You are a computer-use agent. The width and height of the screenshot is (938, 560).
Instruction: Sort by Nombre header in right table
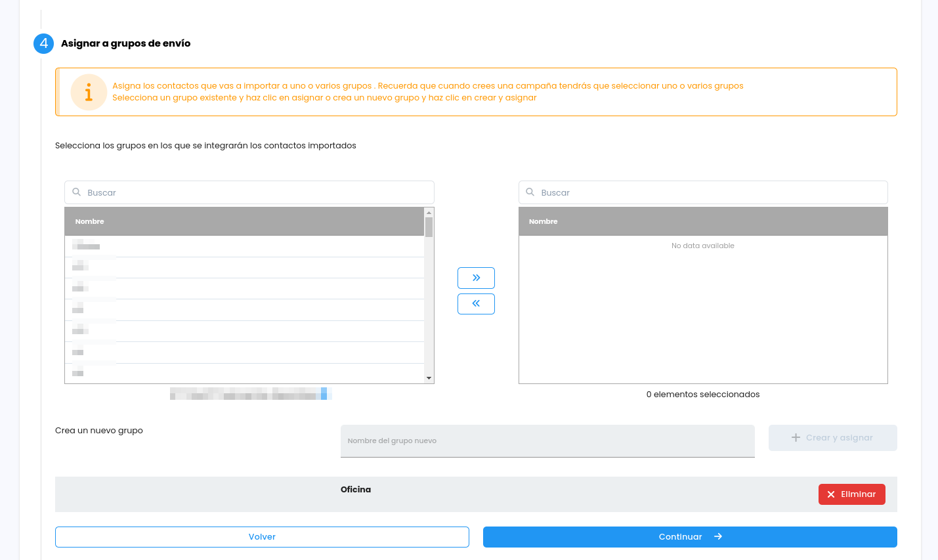coord(544,221)
